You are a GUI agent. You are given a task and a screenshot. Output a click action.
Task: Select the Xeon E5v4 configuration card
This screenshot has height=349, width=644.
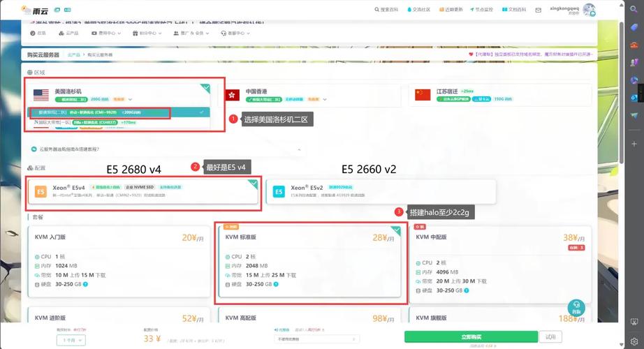(143, 191)
